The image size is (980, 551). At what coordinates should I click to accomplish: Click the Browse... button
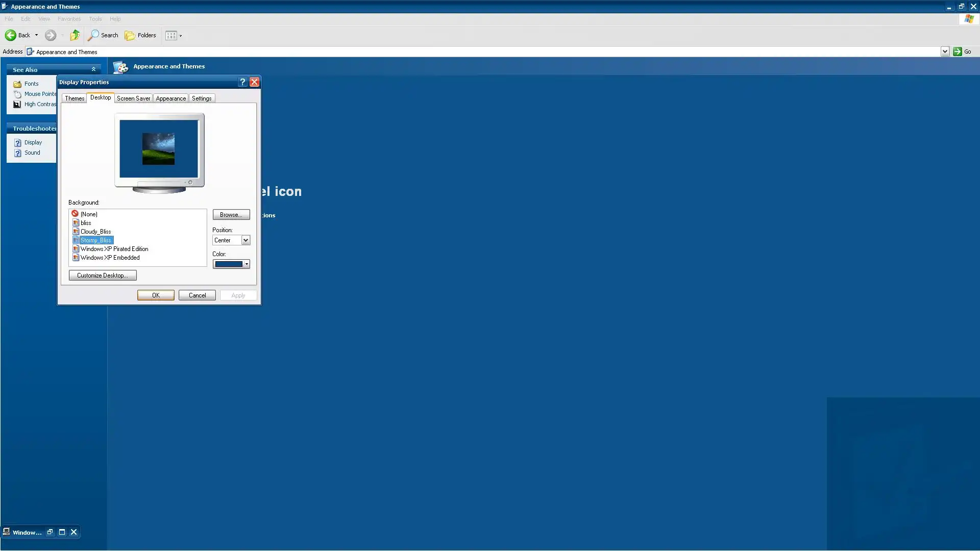tap(231, 215)
